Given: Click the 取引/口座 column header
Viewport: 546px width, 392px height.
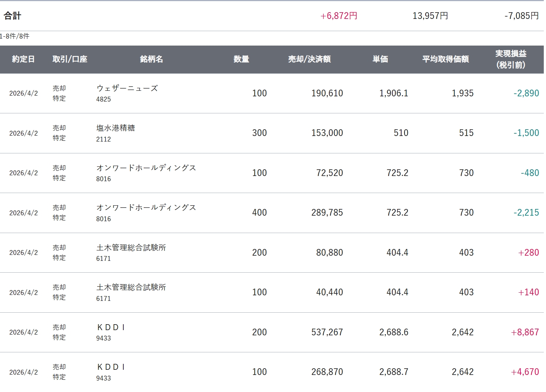Looking at the screenshot, I should pyautogui.click(x=70, y=59).
